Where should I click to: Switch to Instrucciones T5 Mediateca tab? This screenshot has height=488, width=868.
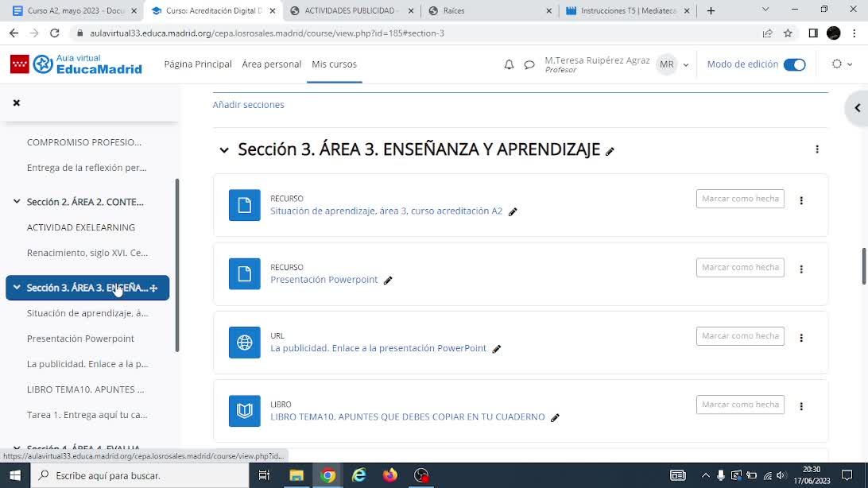click(628, 10)
